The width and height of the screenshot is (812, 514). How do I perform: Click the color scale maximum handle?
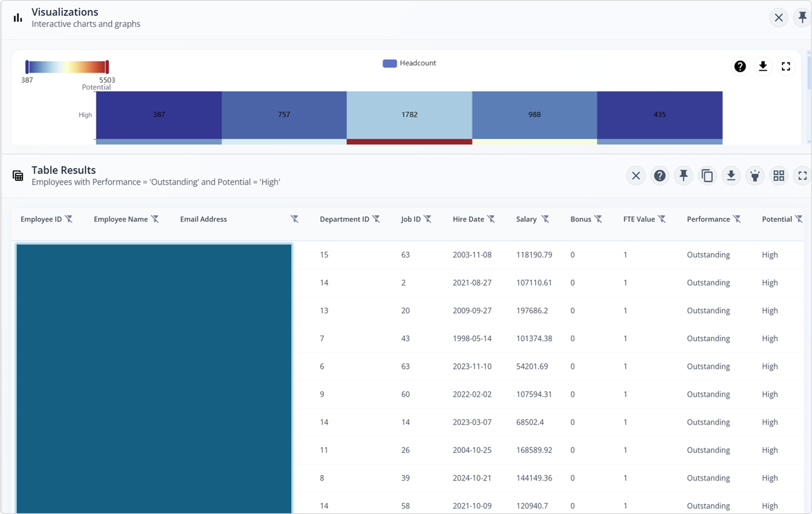[x=107, y=67]
